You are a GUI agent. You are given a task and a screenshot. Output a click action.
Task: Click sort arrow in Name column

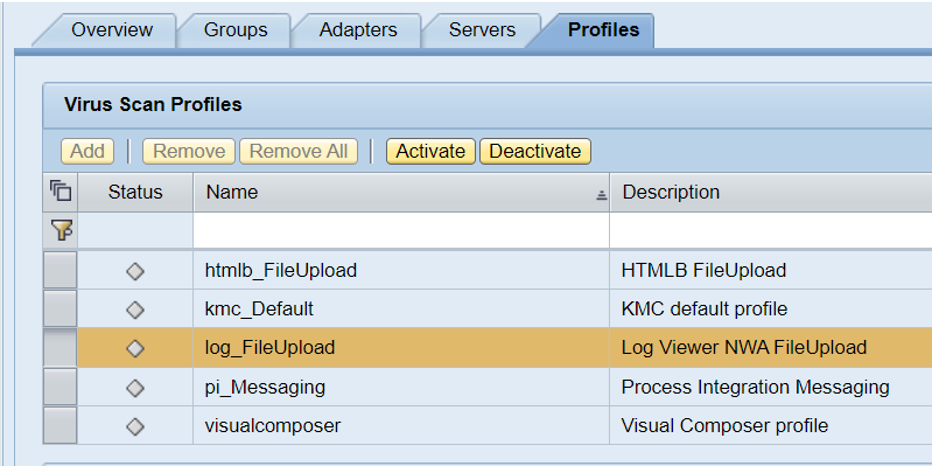601,194
